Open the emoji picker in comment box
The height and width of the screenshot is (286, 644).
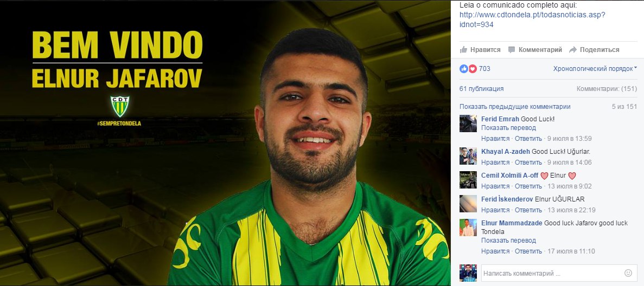[x=628, y=273]
